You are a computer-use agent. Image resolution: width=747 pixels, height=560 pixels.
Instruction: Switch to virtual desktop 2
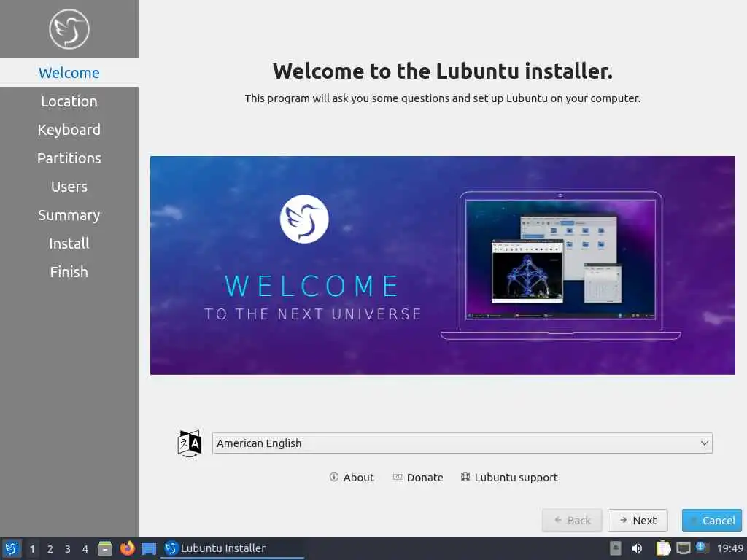(x=50, y=548)
